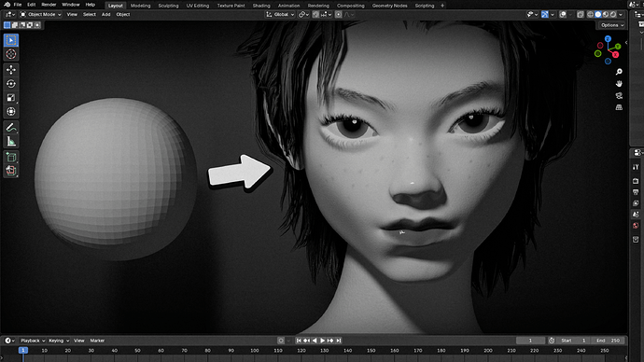Click the blue Z axis gizmo handle
Screen dimensions: 644x362
[x=608, y=39]
